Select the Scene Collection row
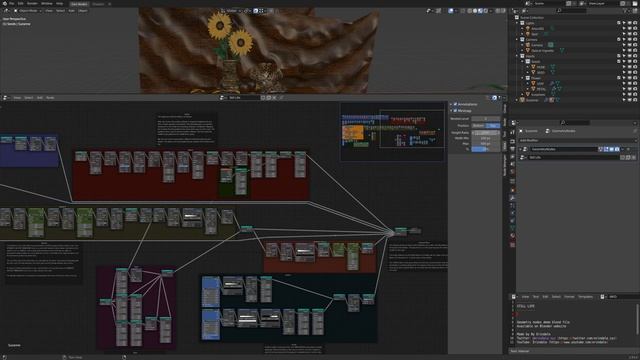This screenshot has width=640, height=360. coord(532,18)
